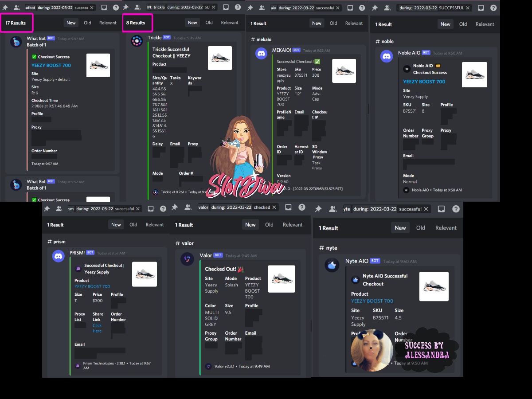Show member list in the nyte panel
532x399 pixels.
(x=332, y=209)
